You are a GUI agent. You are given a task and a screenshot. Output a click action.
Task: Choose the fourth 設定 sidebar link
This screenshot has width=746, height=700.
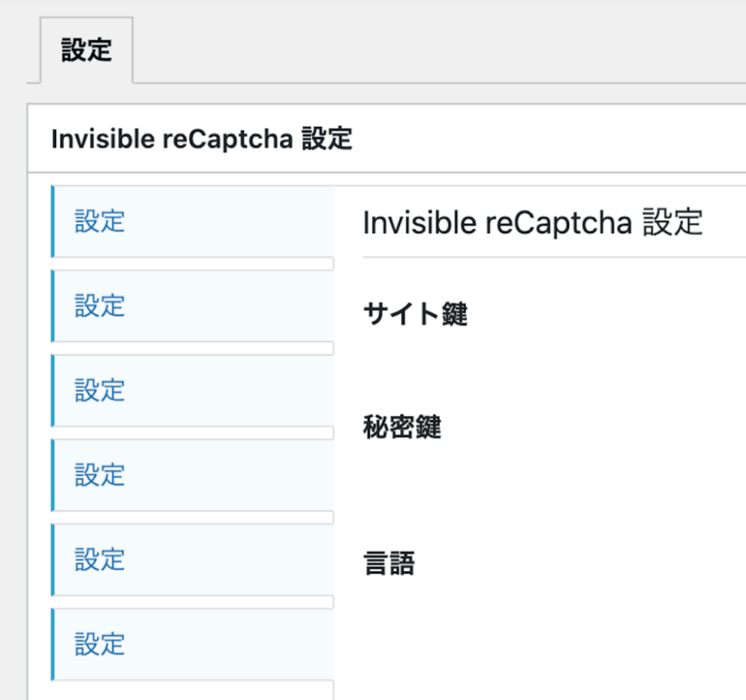(98, 474)
